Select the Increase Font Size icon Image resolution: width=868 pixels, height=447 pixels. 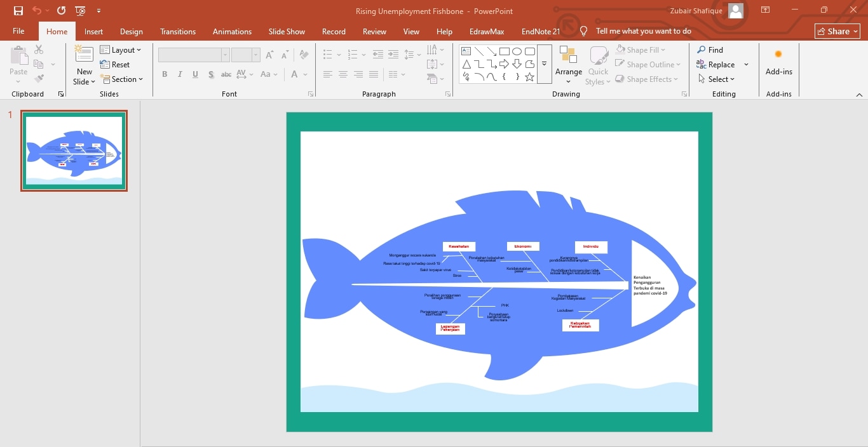click(x=269, y=55)
